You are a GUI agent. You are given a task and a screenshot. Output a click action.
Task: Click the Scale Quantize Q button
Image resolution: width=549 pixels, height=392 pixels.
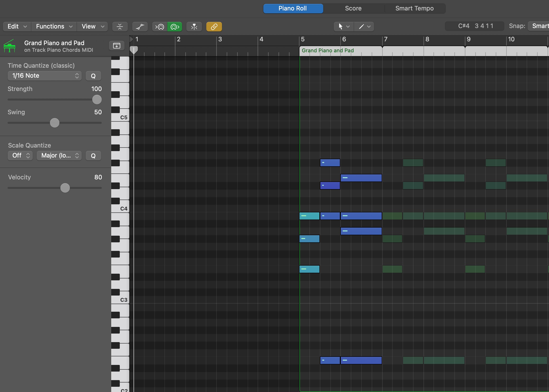click(93, 156)
